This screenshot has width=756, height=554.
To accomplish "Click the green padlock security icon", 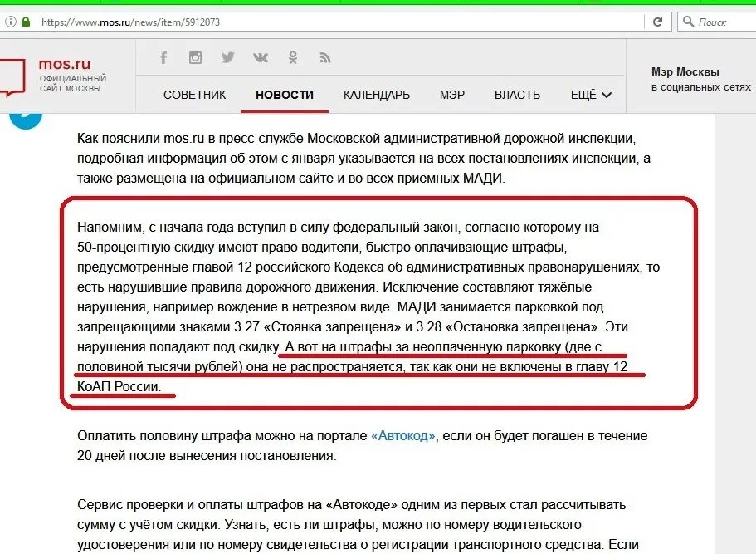I will pyautogui.click(x=26, y=22).
